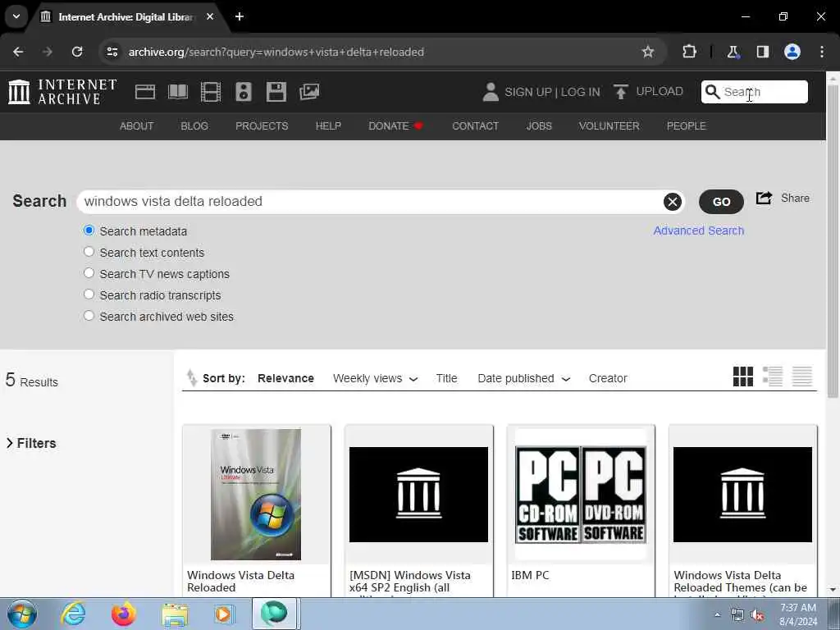
Task: Click the Windows Start orb
Action: coord(22,614)
